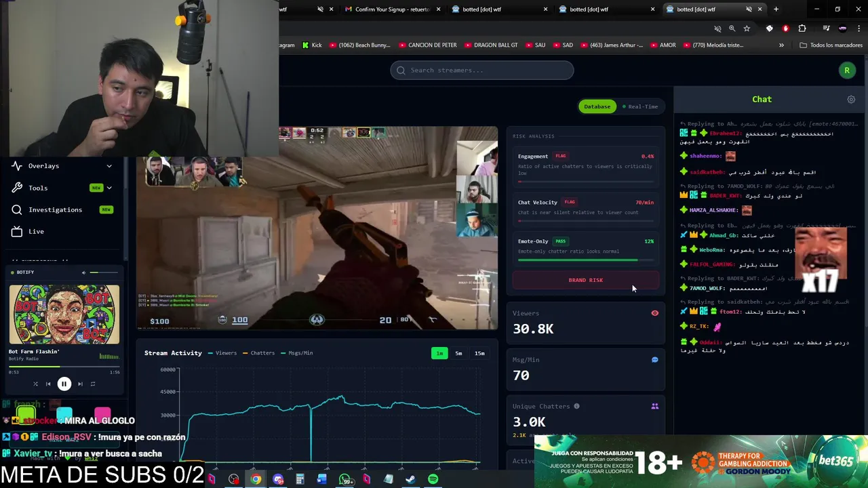The image size is (868, 488).
Task: Click the user avatar R icon
Action: (x=846, y=70)
